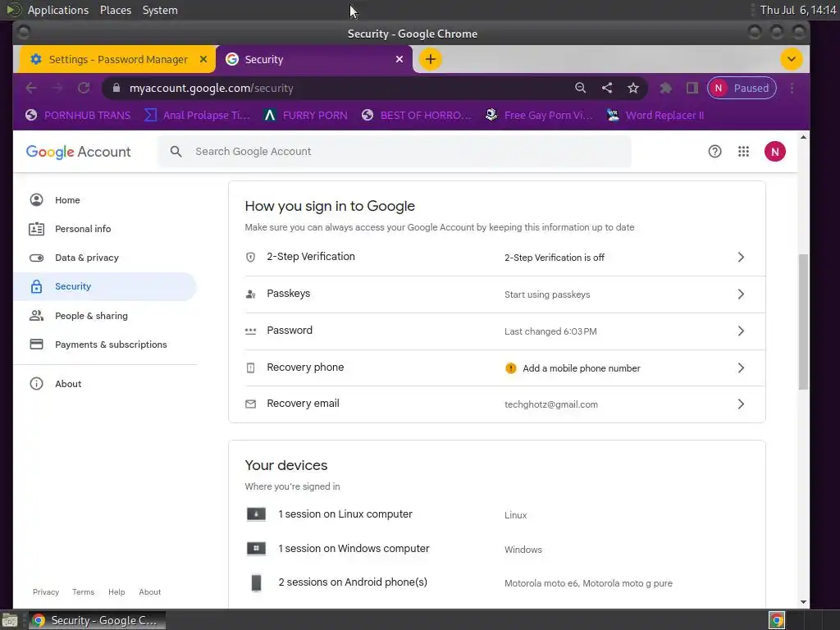Click Security - Google Chrome taskbar button

click(x=97, y=620)
